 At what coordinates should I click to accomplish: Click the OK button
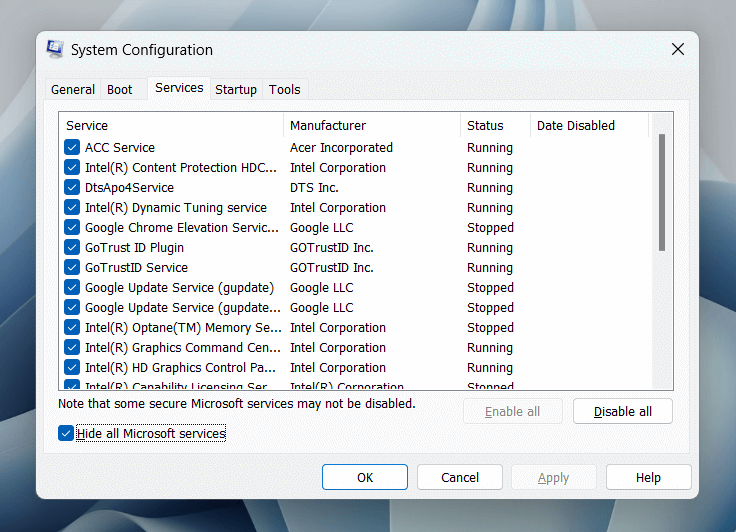tap(365, 478)
